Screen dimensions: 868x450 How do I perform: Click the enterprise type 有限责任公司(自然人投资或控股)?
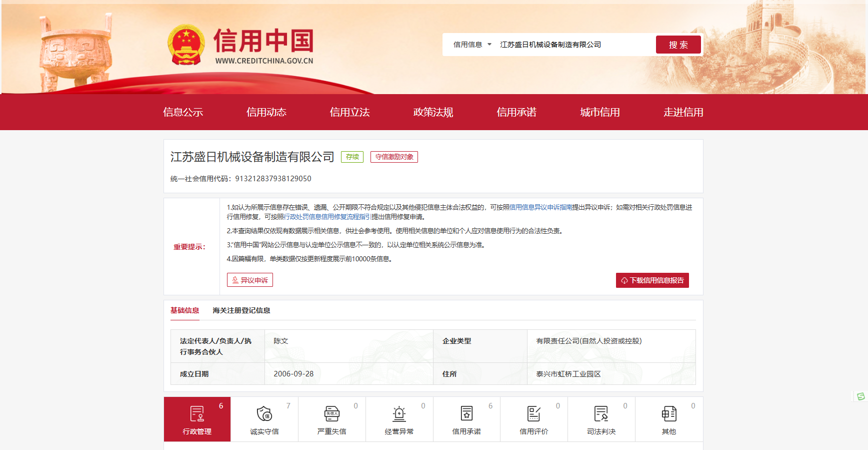[589, 341]
